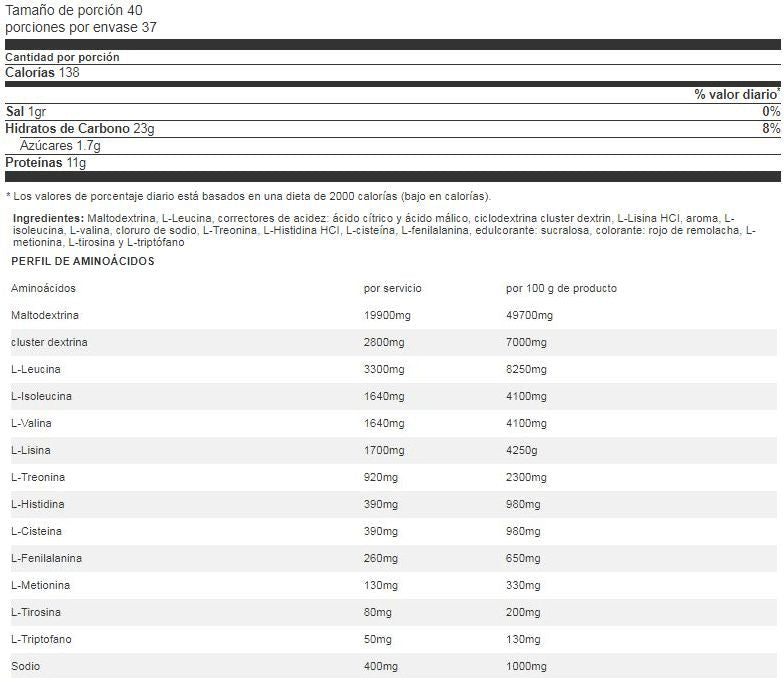Image resolution: width=784 pixels, height=678 pixels.
Task: Select the '4250g' value
Action: pyautogui.click(x=522, y=450)
